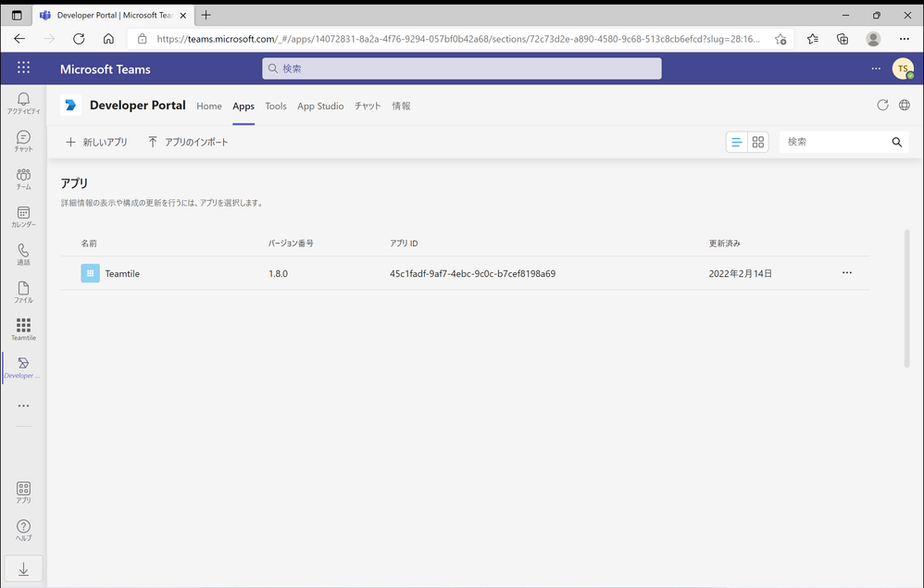Open the Apps store in sidebar

pyautogui.click(x=23, y=492)
